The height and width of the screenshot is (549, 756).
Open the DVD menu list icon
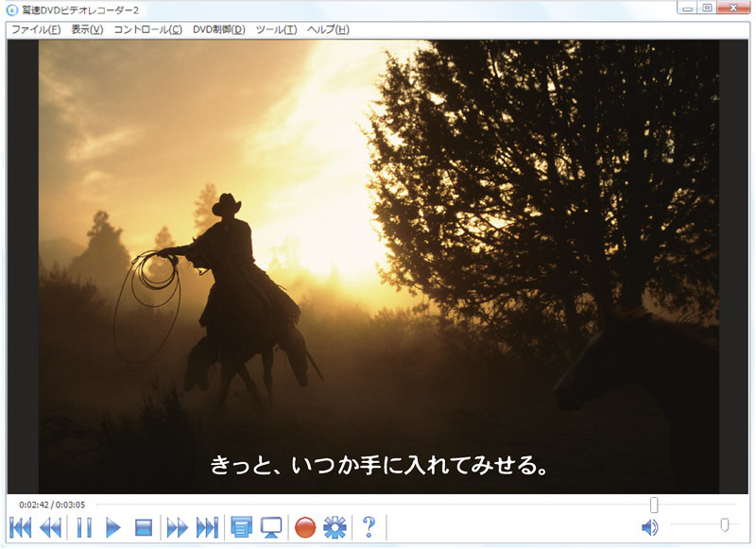pyautogui.click(x=241, y=527)
